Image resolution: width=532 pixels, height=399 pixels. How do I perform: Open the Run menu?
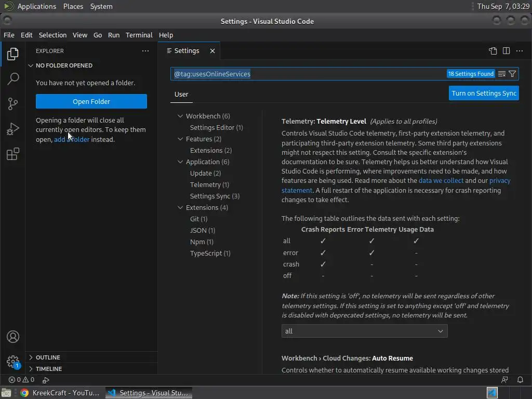point(114,35)
